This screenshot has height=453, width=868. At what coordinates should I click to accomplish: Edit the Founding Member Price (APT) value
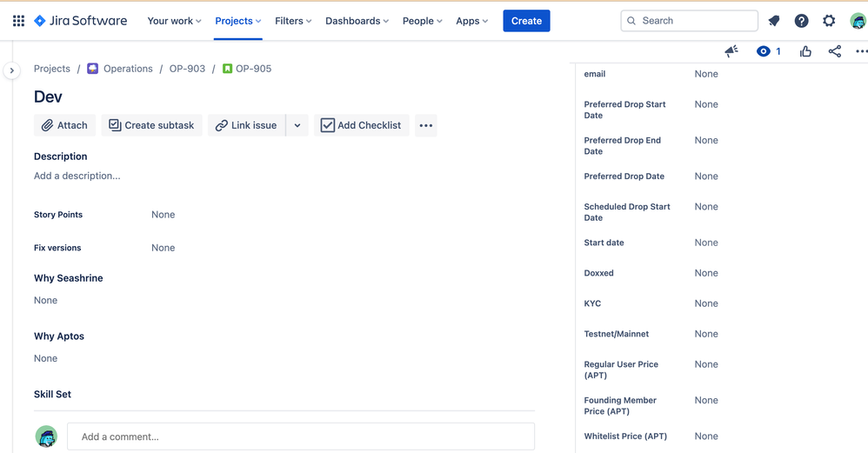point(706,401)
